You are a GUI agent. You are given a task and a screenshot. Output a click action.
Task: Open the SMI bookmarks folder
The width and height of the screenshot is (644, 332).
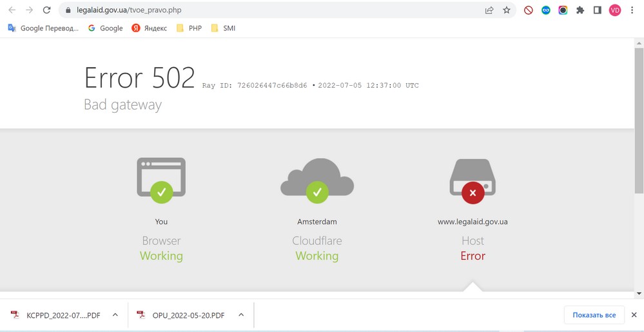(x=224, y=28)
